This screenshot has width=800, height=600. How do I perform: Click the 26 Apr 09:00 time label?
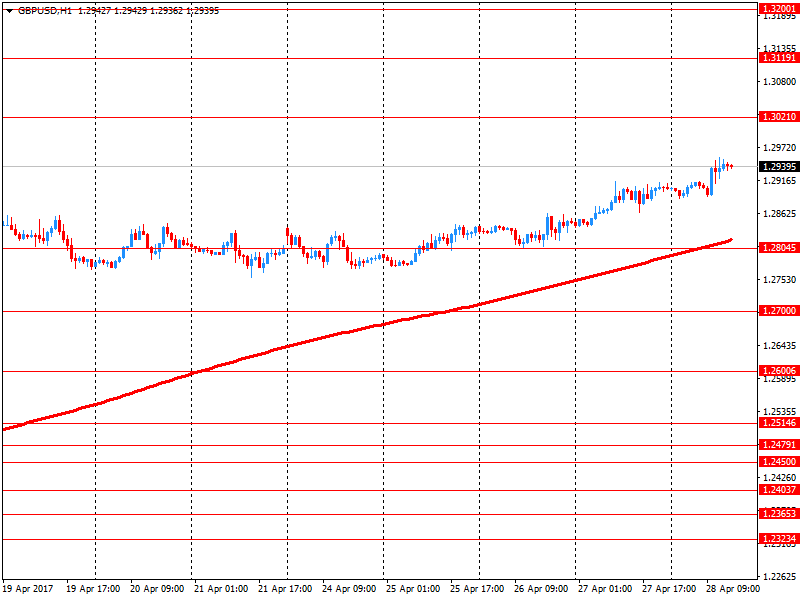point(541,589)
